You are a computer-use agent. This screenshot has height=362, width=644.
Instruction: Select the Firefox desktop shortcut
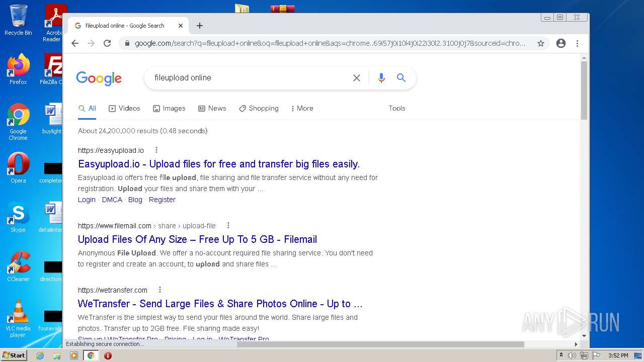point(18,69)
